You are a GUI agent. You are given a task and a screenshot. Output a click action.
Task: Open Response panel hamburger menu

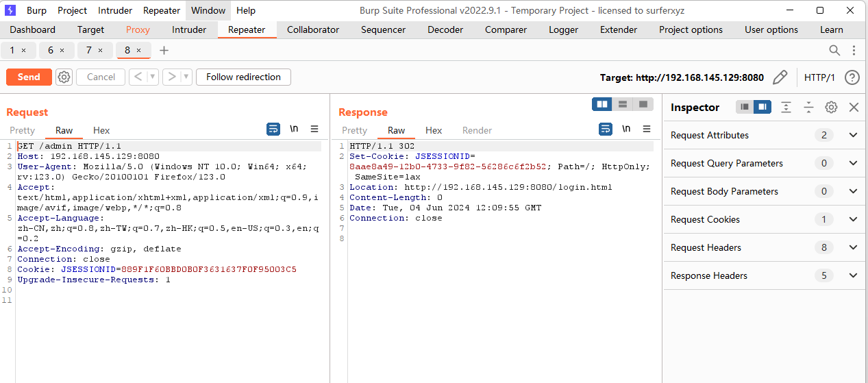pos(647,129)
